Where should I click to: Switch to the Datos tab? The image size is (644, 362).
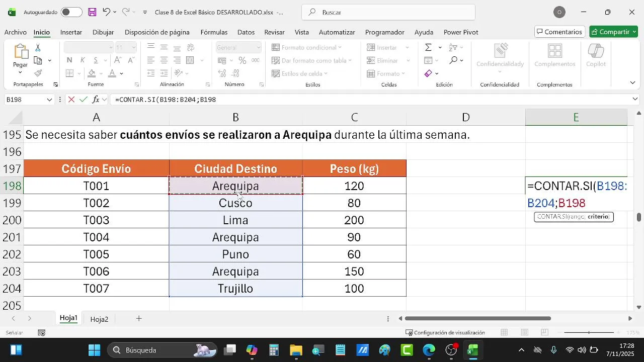[246, 32]
